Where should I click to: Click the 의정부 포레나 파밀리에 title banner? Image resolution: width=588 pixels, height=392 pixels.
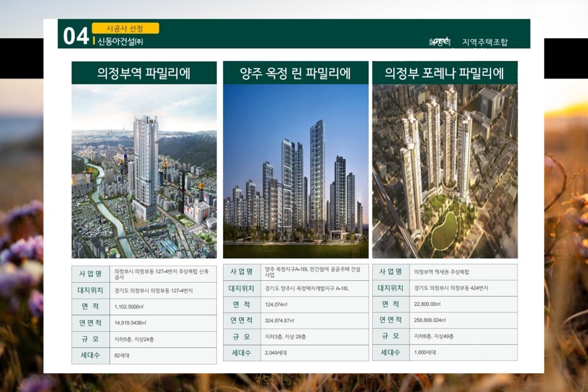[445, 73]
